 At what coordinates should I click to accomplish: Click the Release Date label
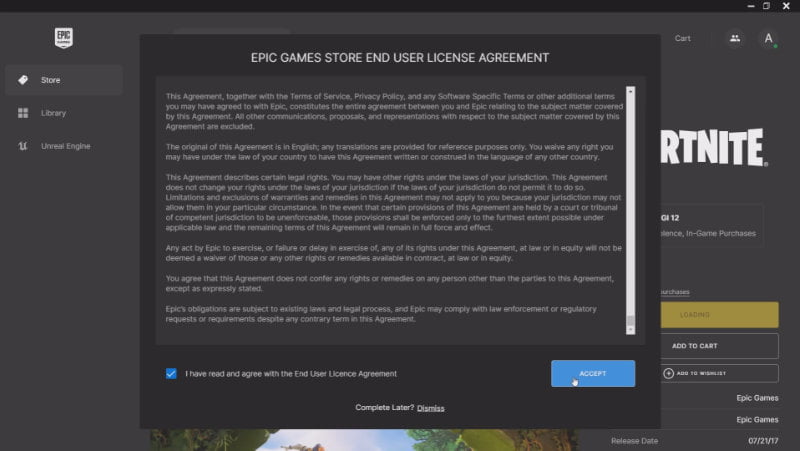tap(634, 441)
